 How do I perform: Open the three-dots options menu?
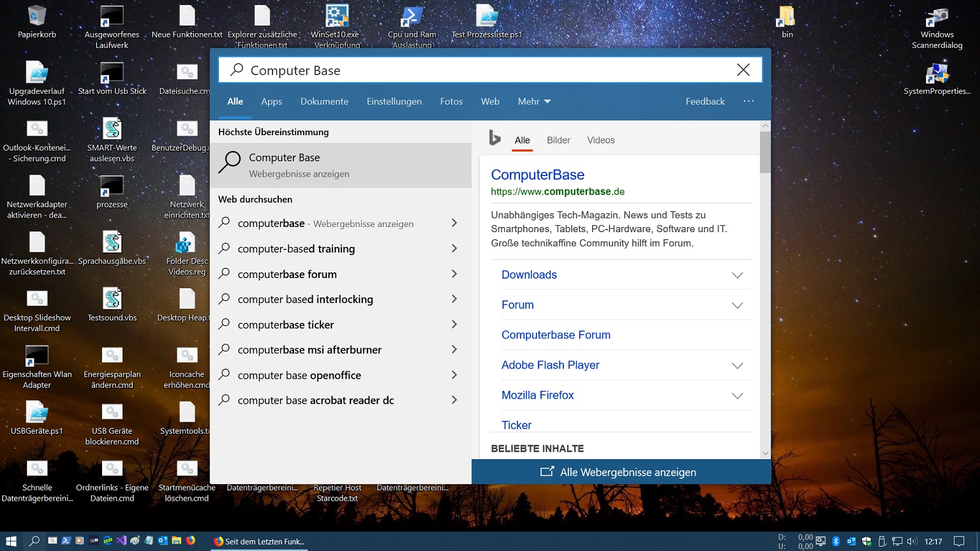click(x=748, y=101)
